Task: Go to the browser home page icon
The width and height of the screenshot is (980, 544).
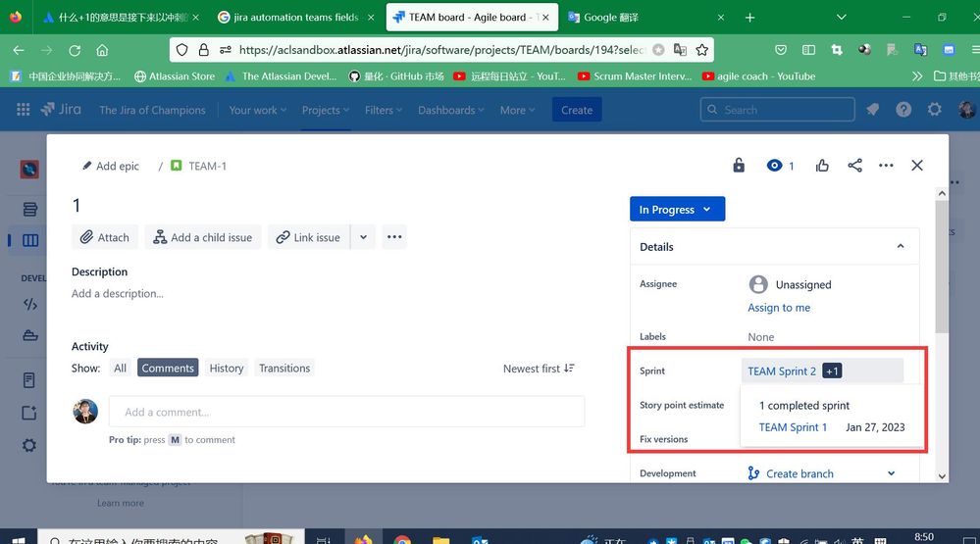Action: [x=102, y=50]
